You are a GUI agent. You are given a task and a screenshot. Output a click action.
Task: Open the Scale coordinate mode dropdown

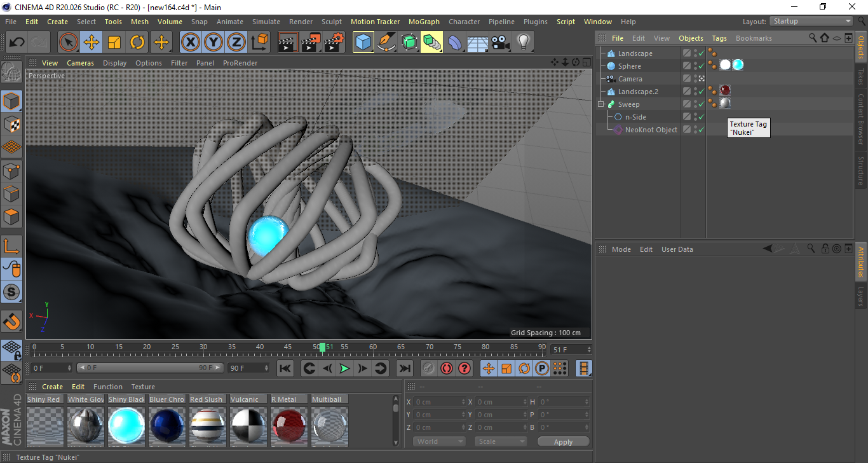coord(501,441)
